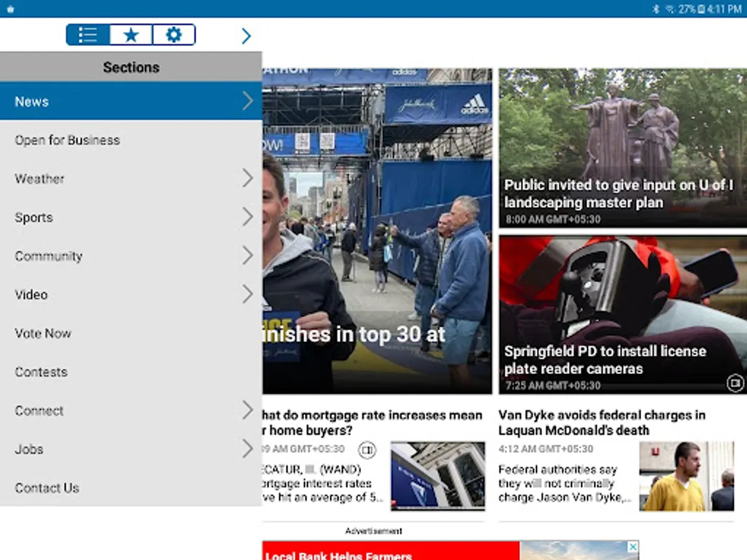Close the side menu with the arrow
Screen dimensions: 747x560
click(x=246, y=36)
